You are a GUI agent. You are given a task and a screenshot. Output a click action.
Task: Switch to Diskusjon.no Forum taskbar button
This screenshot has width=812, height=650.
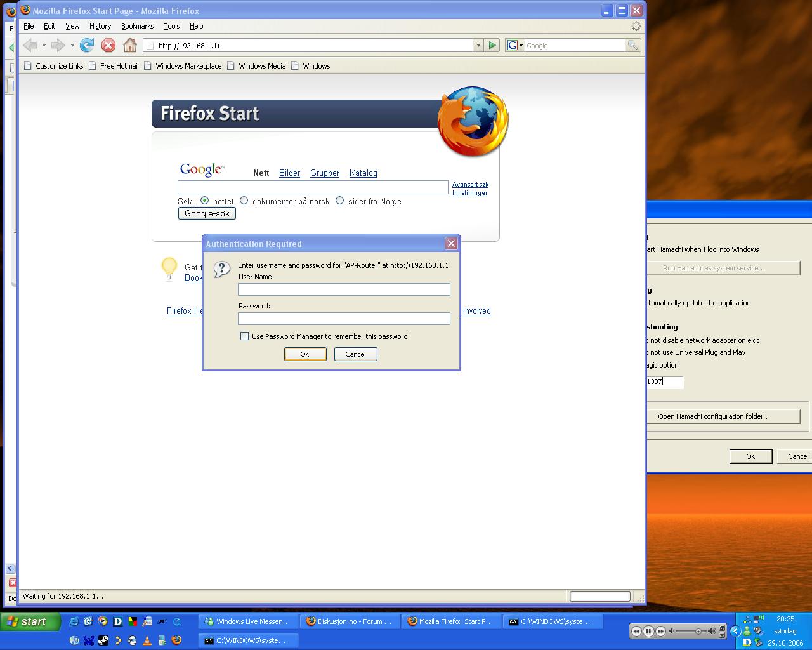click(350, 621)
